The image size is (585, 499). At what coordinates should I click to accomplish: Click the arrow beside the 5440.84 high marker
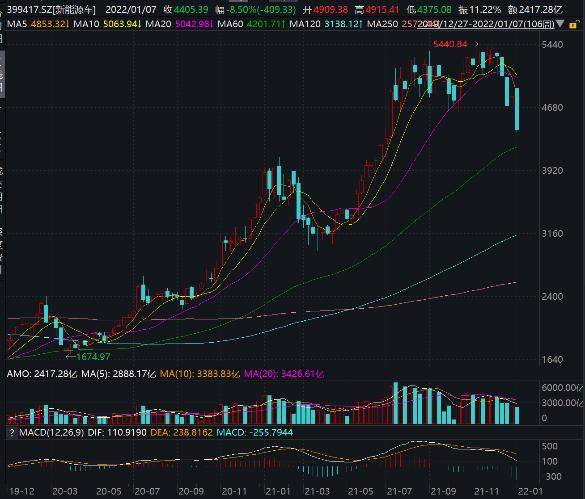[476, 44]
